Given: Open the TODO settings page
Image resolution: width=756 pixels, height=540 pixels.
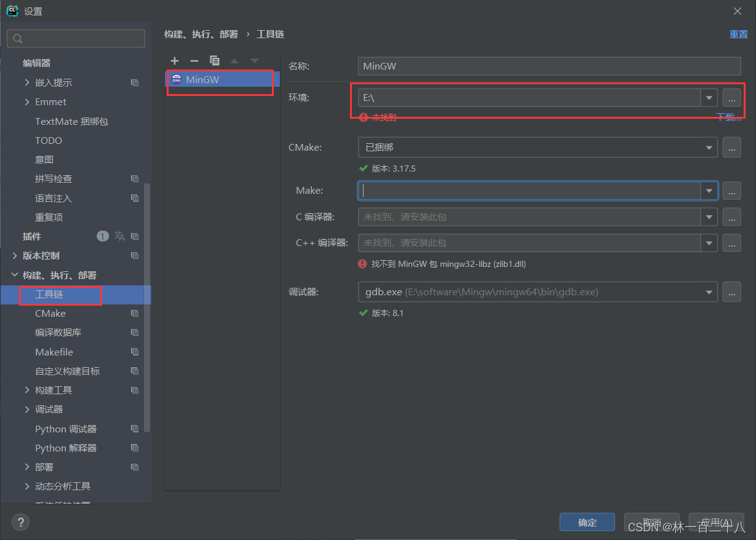Looking at the screenshot, I should pos(49,140).
